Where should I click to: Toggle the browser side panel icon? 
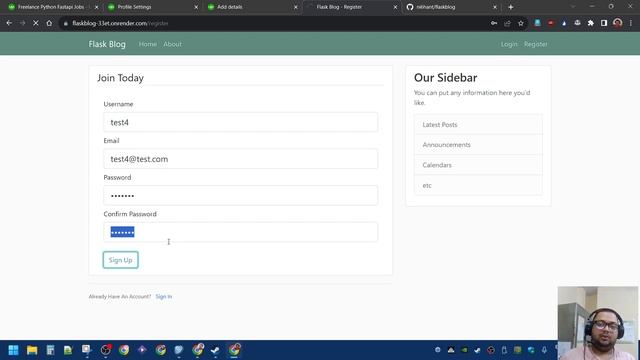pyautogui.click(x=604, y=23)
